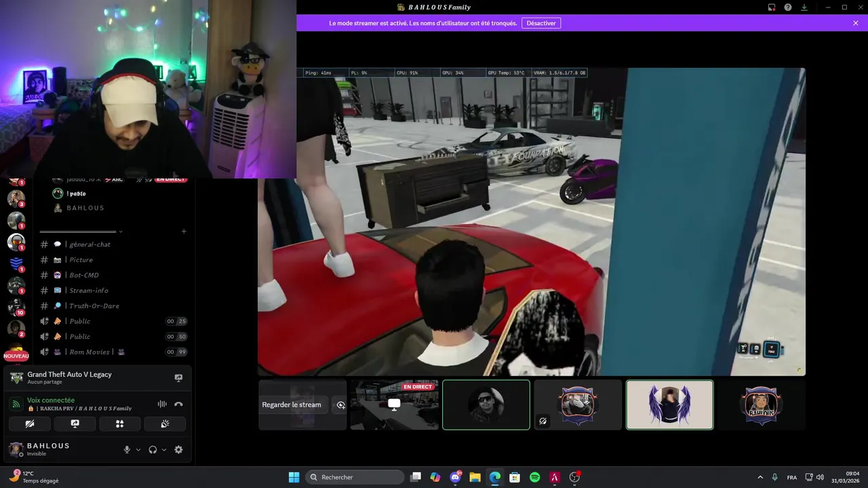This screenshot has width=868, height=488.
Task: Open Microsoft Edge from taskbar
Action: pos(495,477)
